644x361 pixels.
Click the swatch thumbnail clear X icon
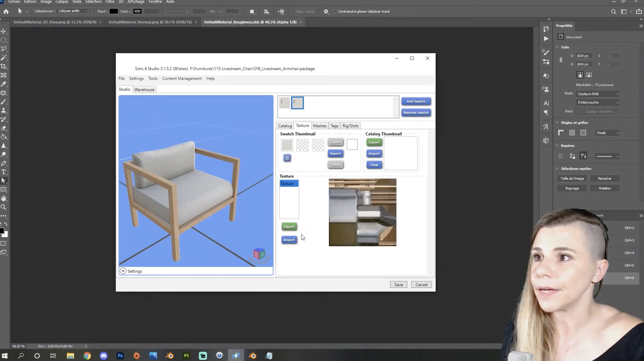point(287,158)
